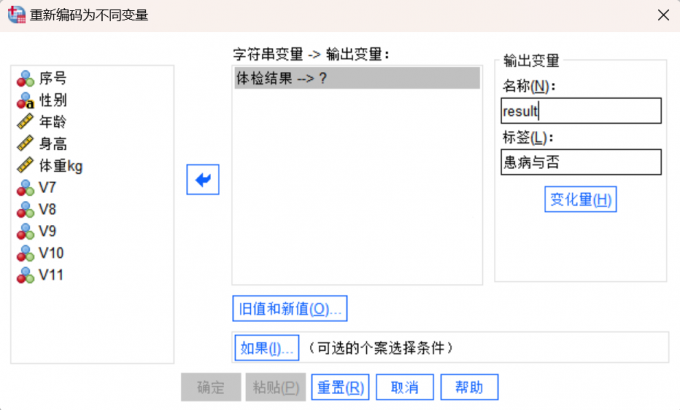Click the nominal icon beside V10
This screenshot has height=410, width=680.
coord(25,253)
